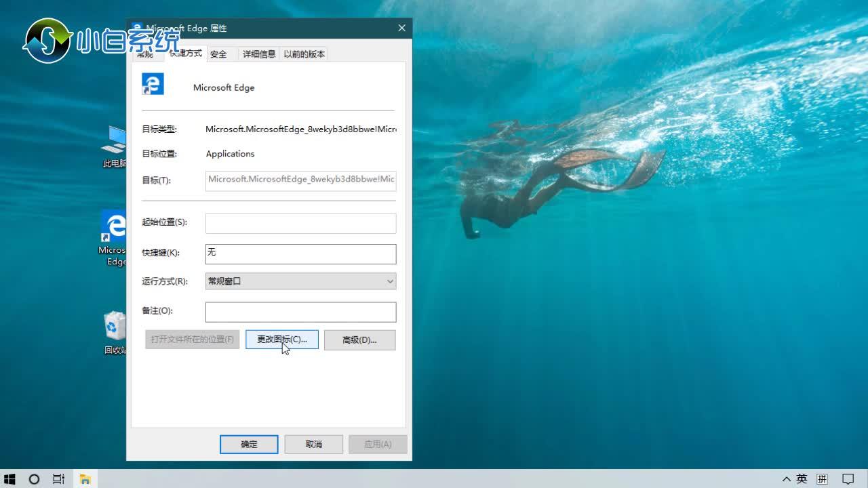Click the 起始位置 input field
868x488 pixels.
(300, 223)
